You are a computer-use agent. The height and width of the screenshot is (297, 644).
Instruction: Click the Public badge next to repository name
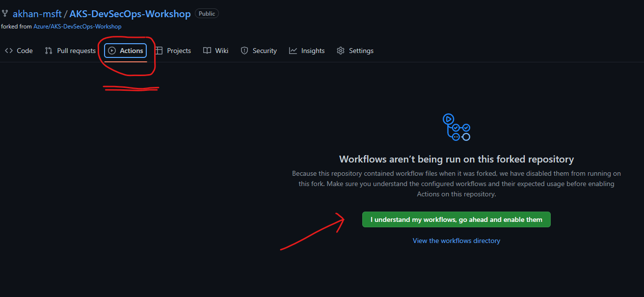[x=206, y=13]
